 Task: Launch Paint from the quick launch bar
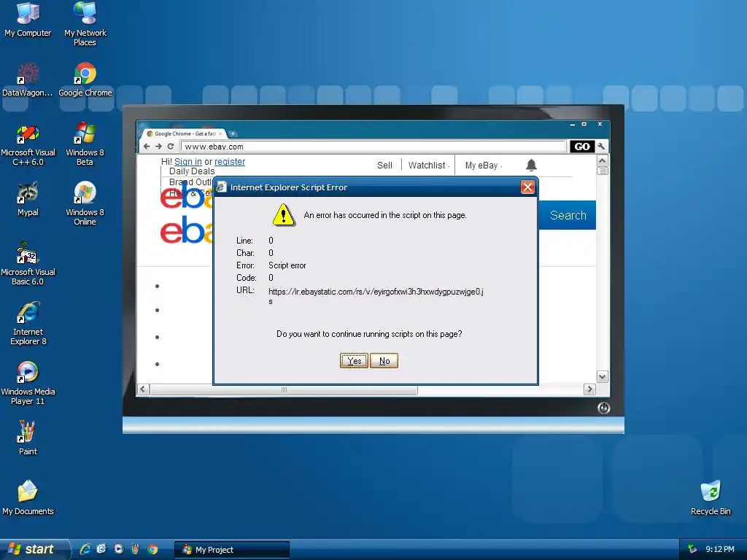(135, 549)
